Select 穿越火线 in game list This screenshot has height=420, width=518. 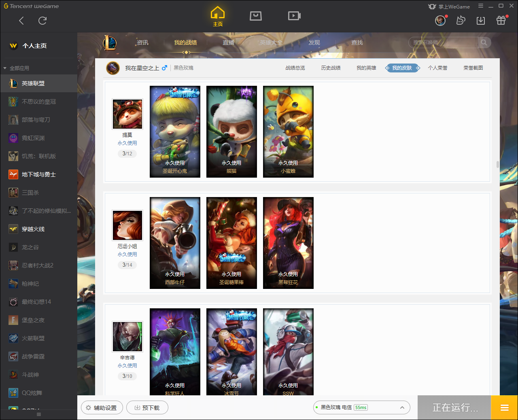click(38, 229)
